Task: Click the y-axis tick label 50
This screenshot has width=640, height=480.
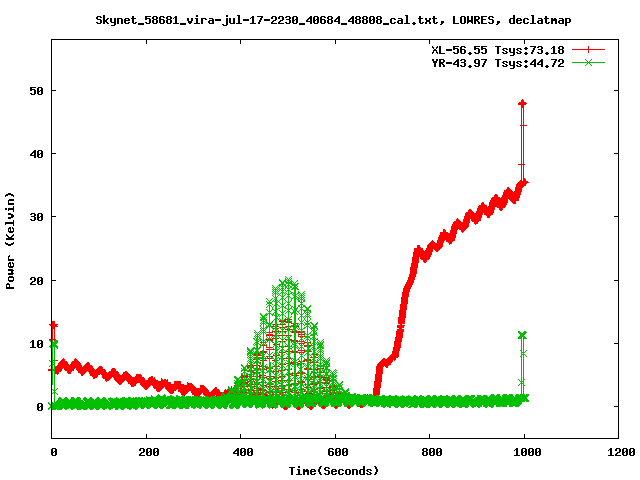Action: pos(36,91)
